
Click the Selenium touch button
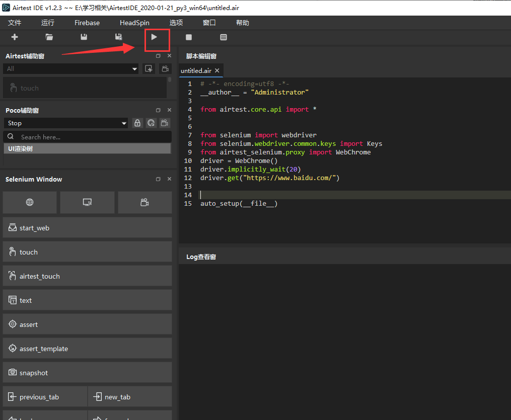tap(87, 251)
